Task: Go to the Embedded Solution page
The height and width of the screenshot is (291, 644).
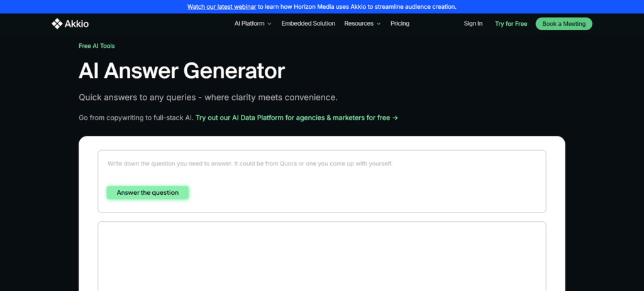Action: [308, 24]
